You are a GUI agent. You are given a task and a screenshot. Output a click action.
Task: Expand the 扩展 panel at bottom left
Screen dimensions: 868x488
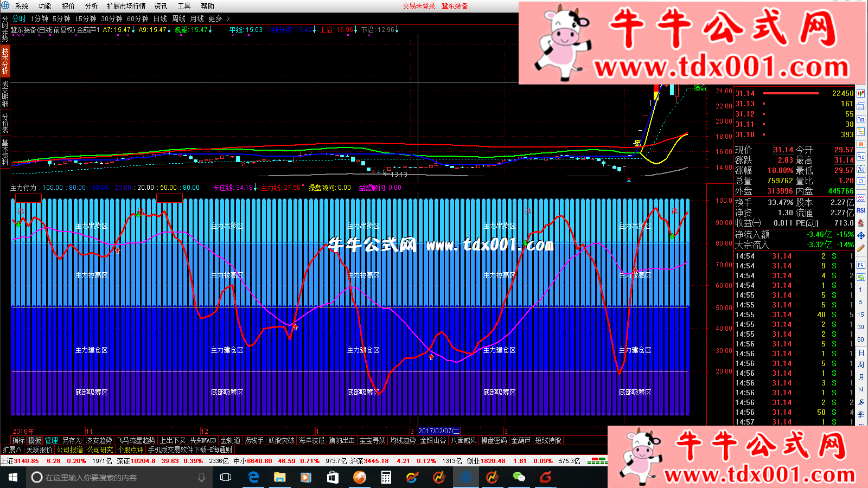point(12,450)
